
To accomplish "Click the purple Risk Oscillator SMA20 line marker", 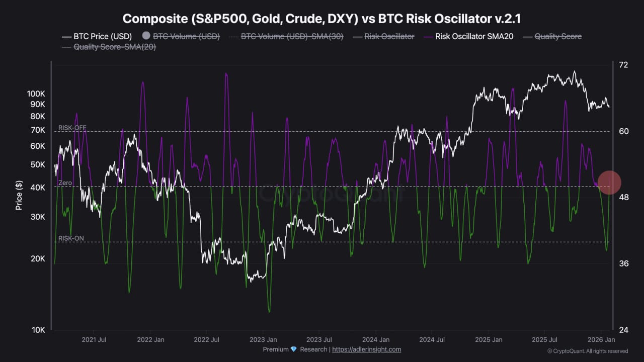I will coord(428,37).
